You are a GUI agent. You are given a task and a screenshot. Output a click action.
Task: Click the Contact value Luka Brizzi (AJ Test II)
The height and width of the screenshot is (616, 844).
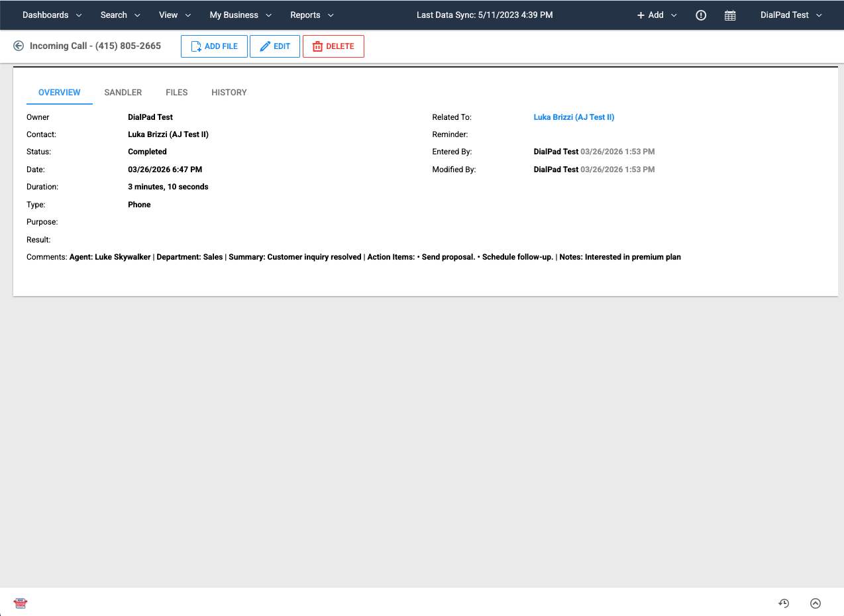[168, 134]
